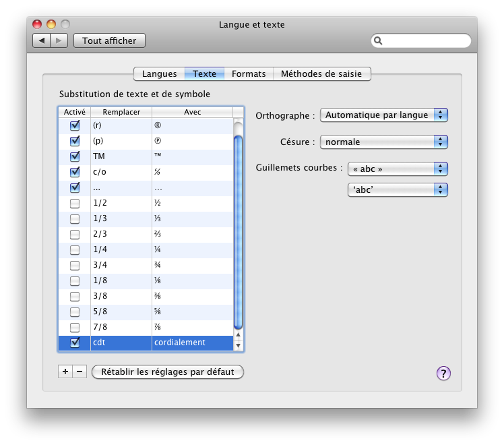This screenshot has width=504, height=445.
Task: Uncheck the cdt substitution checkbox
Action: (75, 343)
